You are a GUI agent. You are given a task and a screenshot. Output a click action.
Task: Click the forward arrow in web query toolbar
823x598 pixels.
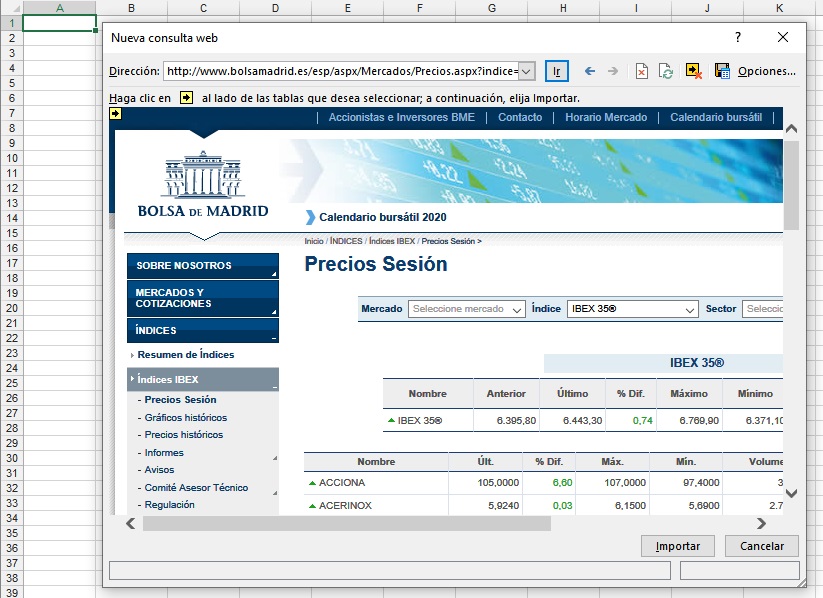613,71
